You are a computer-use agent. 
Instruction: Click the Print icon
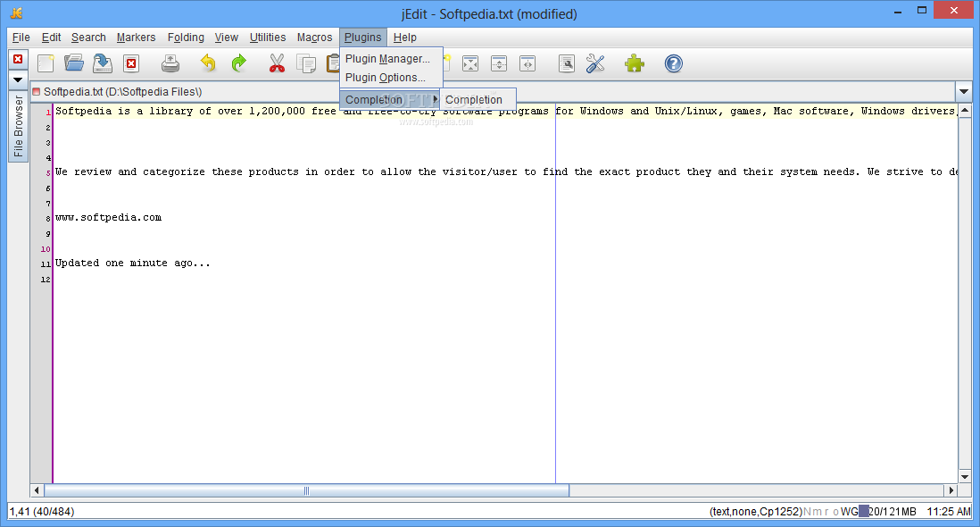[x=170, y=63]
